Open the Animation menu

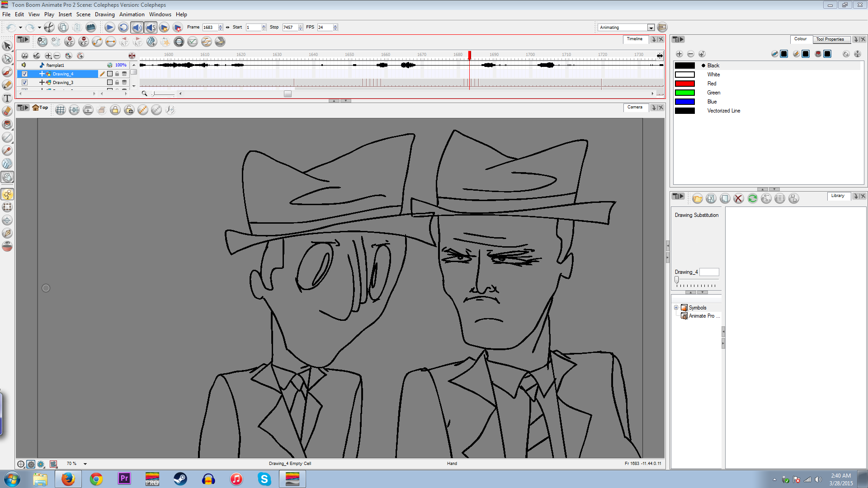click(132, 14)
